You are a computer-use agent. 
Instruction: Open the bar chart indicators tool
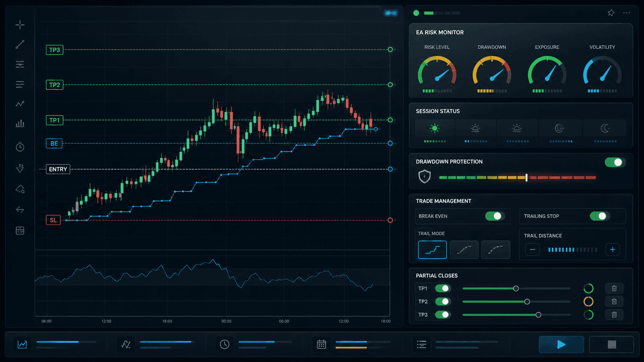pyautogui.click(x=20, y=123)
